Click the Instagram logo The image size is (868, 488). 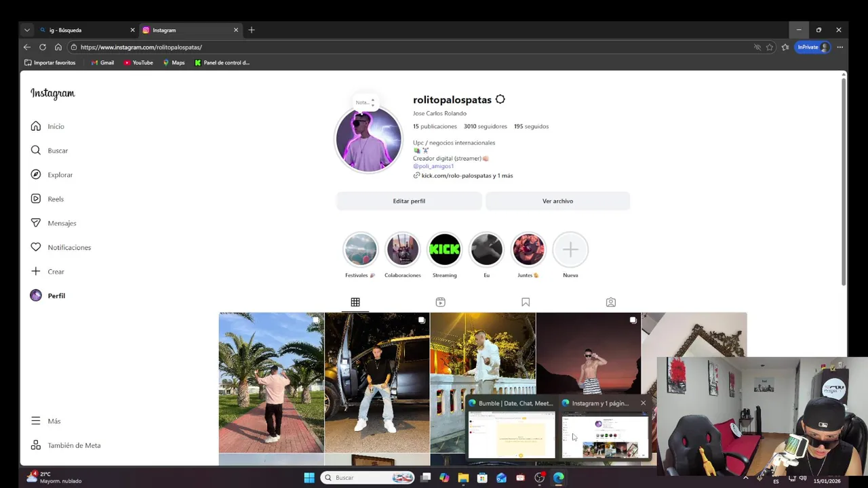point(53,94)
